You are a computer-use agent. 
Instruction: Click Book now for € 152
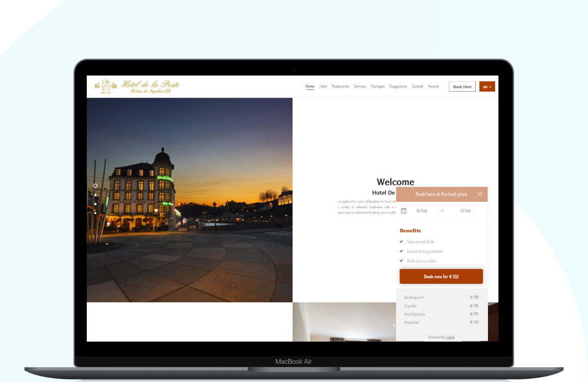[x=441, y=277]
